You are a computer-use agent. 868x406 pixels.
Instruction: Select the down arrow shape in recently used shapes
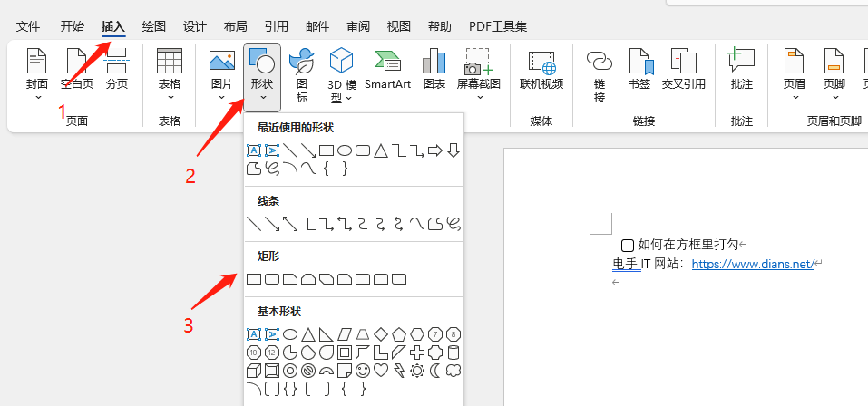454,150
